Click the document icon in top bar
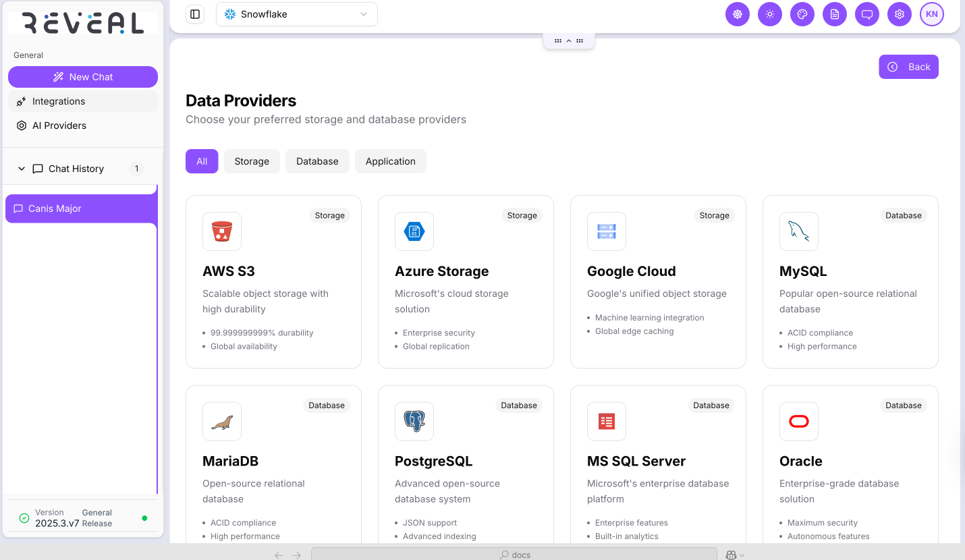The width and height of the screenshot is (965, 560). coord(834,14)
